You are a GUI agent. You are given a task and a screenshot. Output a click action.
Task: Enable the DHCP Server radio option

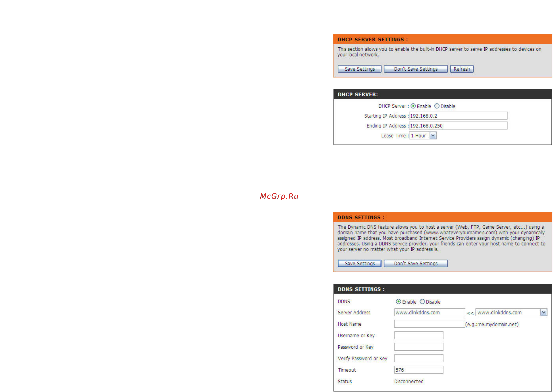pos(413,106)
